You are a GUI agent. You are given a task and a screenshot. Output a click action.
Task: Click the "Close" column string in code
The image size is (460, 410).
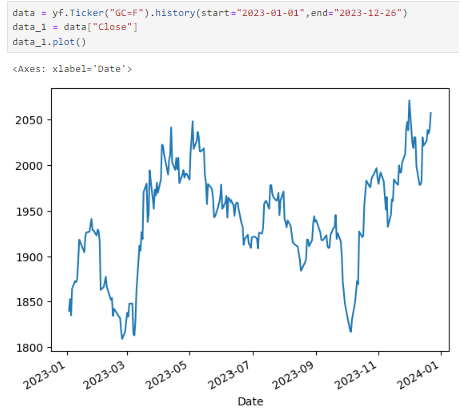(x=112, y=27)
